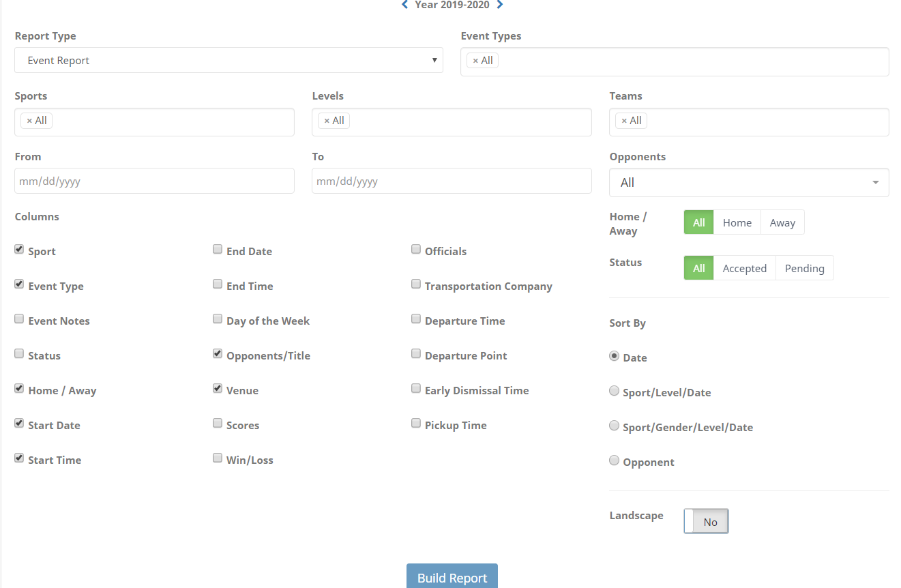Image resolution: width=901 pixels, height=588 pixels.
Task: Click the From date input field
Action: coord(154,181)
